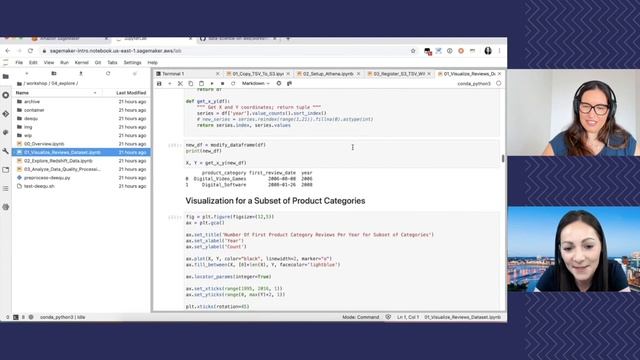Image resolution: width=640 pixels, height=360 pixels.
Task: Save the notebook with the disk icon
Action: pyautogui.click(x=159, y=84)
